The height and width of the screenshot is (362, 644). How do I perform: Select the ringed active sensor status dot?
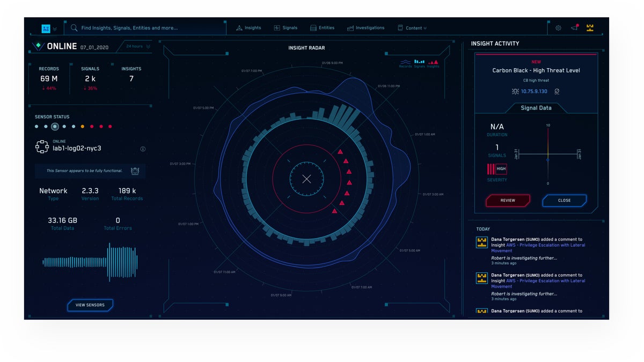coord(55,127)
